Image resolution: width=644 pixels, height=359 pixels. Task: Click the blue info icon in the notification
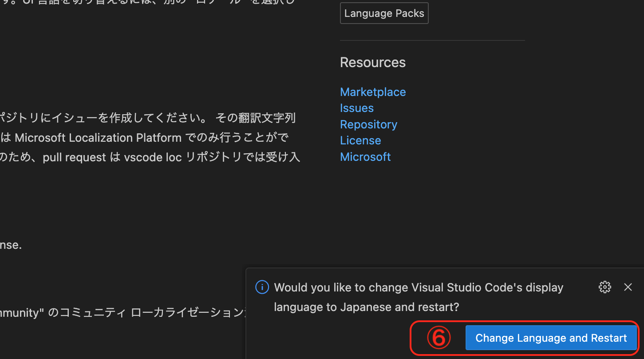262,287
